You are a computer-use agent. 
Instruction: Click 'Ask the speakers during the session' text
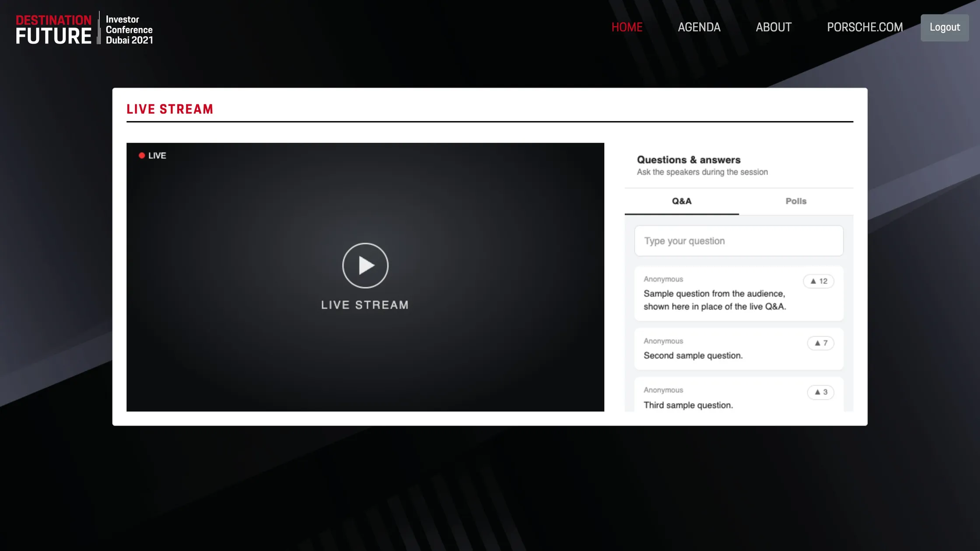click(x=702, y=172)
